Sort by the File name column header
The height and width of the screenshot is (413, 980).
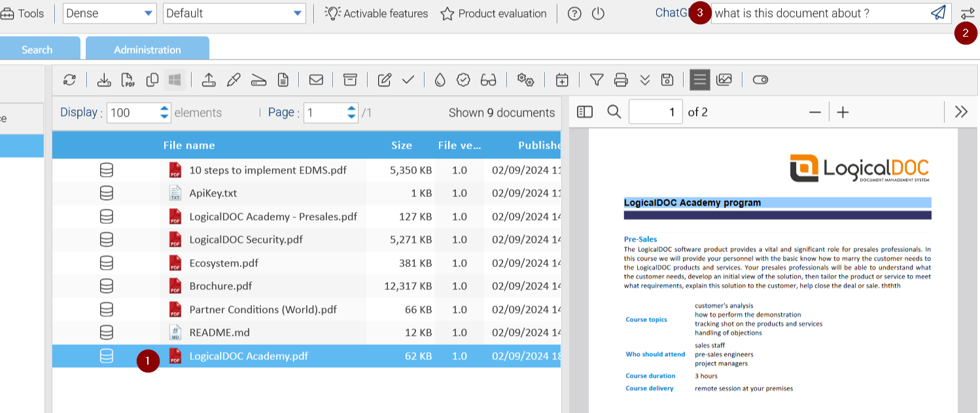point(189,145)
